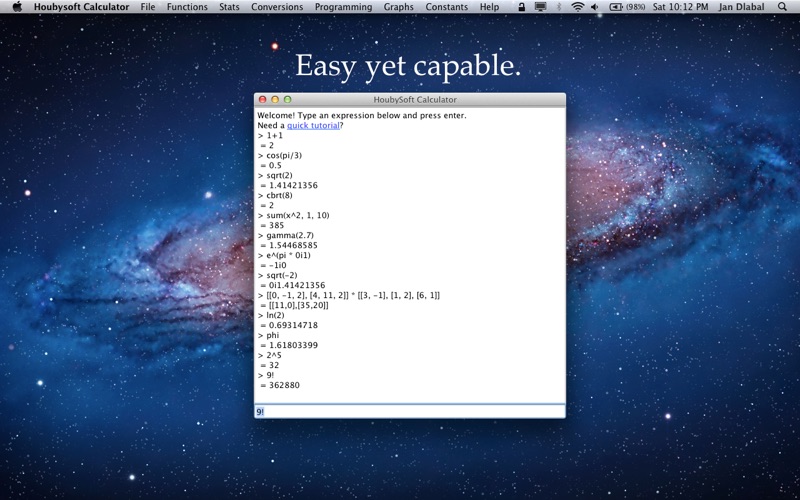The height and width of the screenshot is (500, 800).
Task: Click the result '= 1.61803399'
Action: coord(289,345)
